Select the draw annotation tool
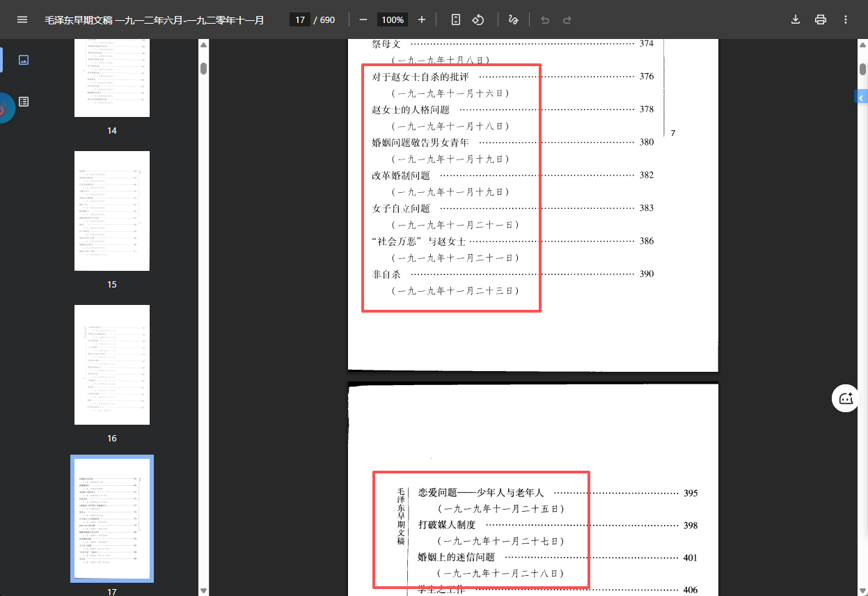This screenshot has height=596, width=868. pos(513,19)
